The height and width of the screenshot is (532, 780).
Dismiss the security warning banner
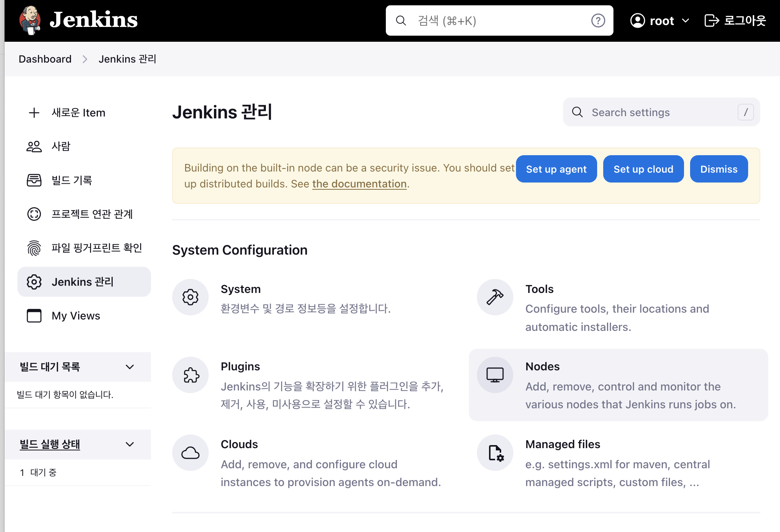tap(719, 169)
